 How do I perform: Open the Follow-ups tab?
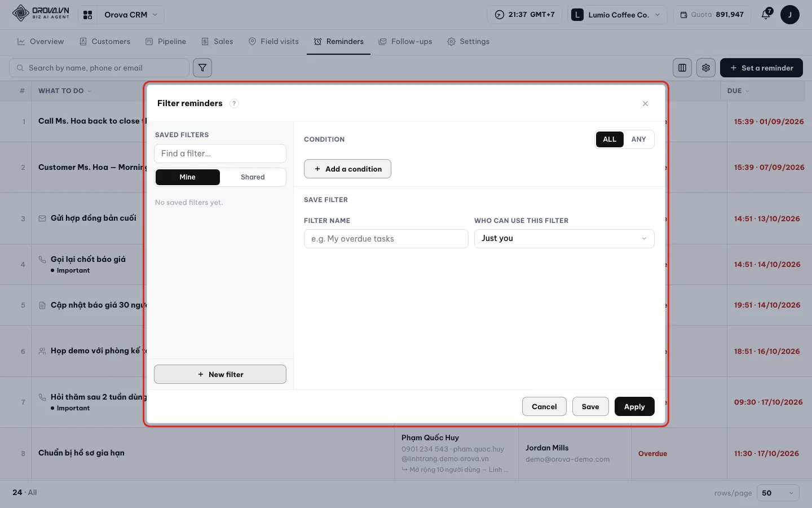pos(405,42)
